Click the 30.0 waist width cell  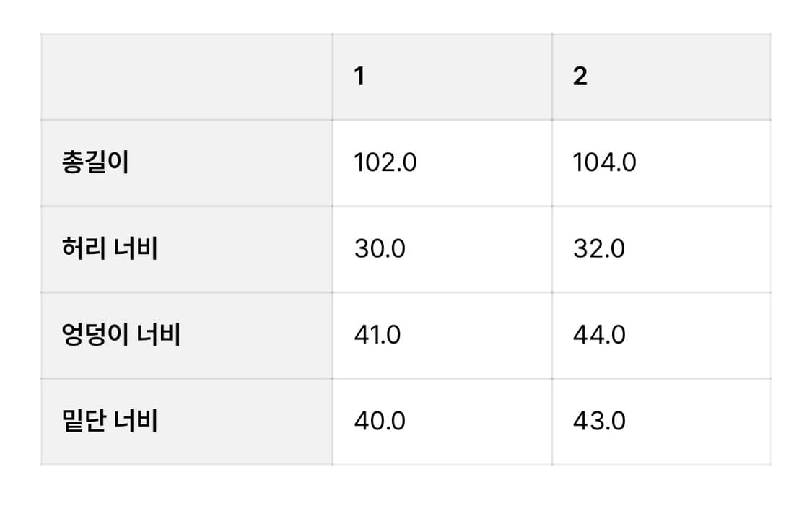(x=380, y=249)
